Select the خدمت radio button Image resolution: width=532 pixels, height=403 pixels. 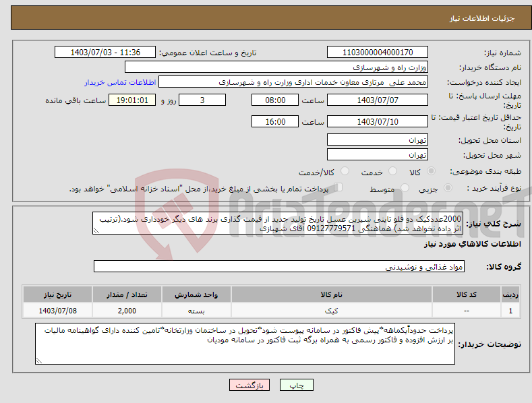pyautogui.click(x=392, y=171)
